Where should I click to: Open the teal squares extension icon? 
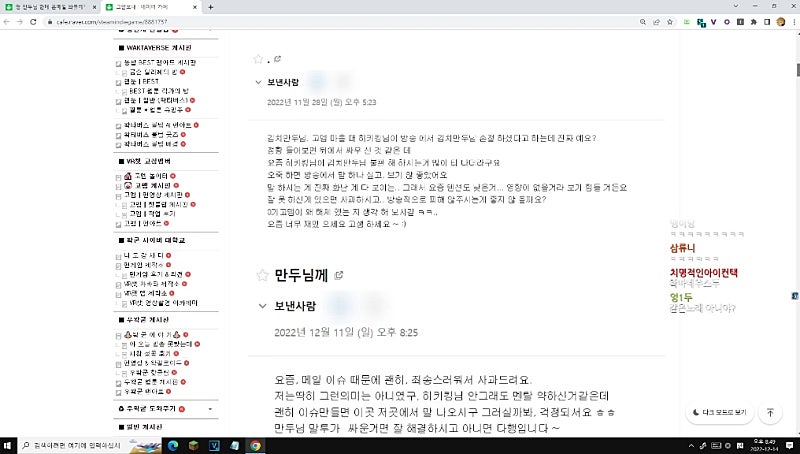tap(702, 22)
